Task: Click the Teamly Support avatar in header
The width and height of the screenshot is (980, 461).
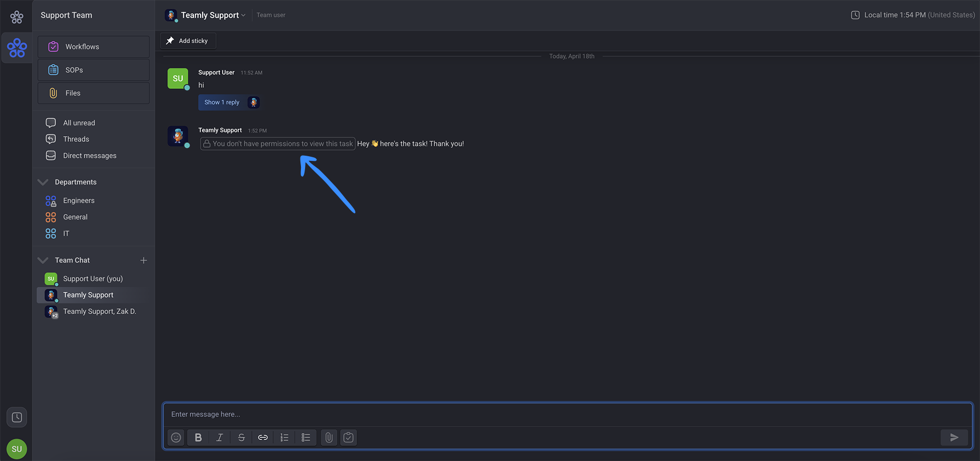Action: pos(171,15)
